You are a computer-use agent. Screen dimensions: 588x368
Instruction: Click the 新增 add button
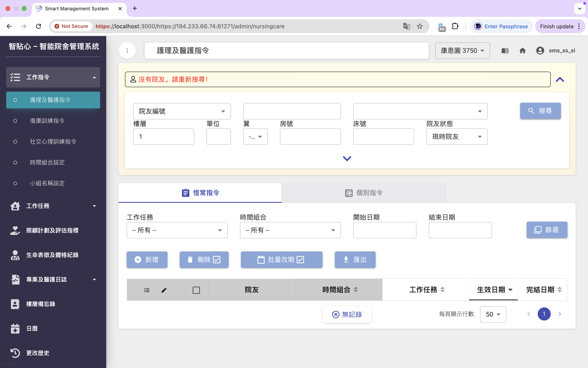tap(147, 260)
